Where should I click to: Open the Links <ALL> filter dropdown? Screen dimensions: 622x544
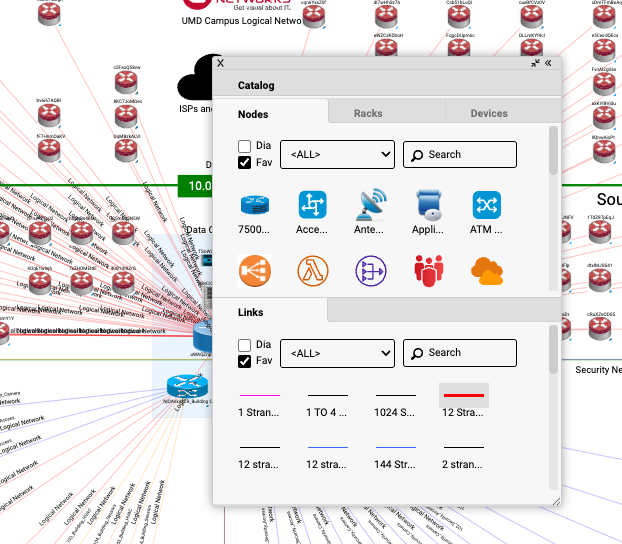coord(337,353)
